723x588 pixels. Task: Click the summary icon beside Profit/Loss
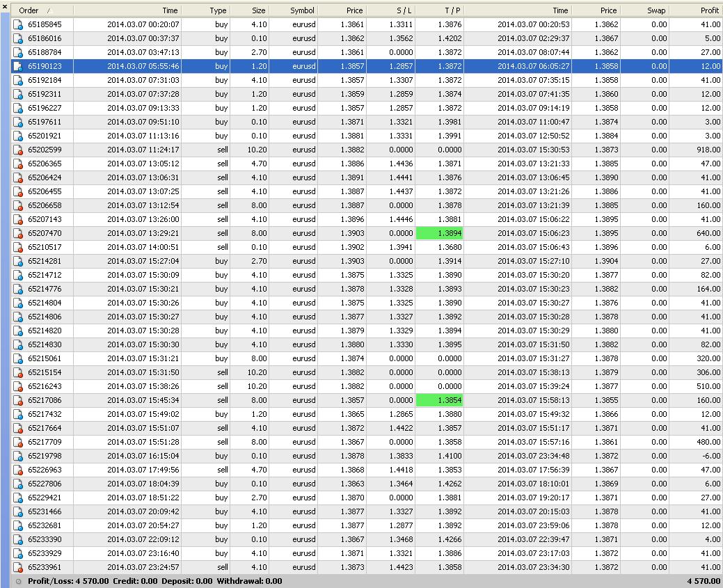(19, 581)
